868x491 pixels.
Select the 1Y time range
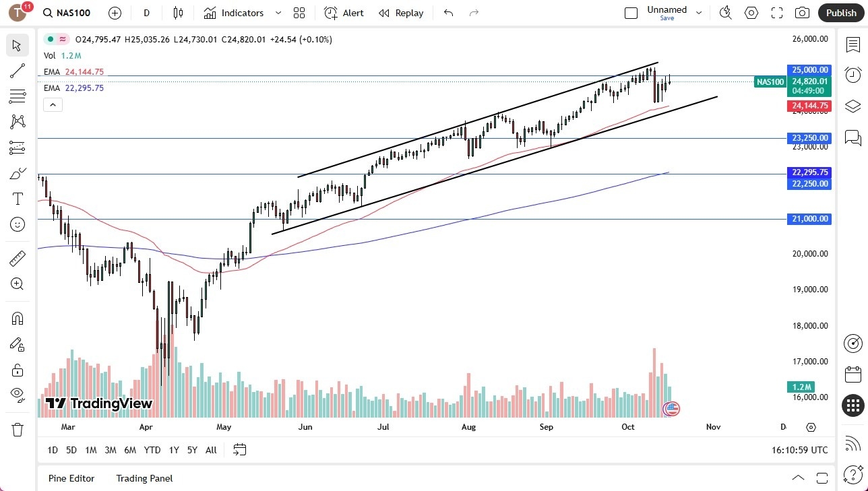pyautogui.click(x=173, y=449)
